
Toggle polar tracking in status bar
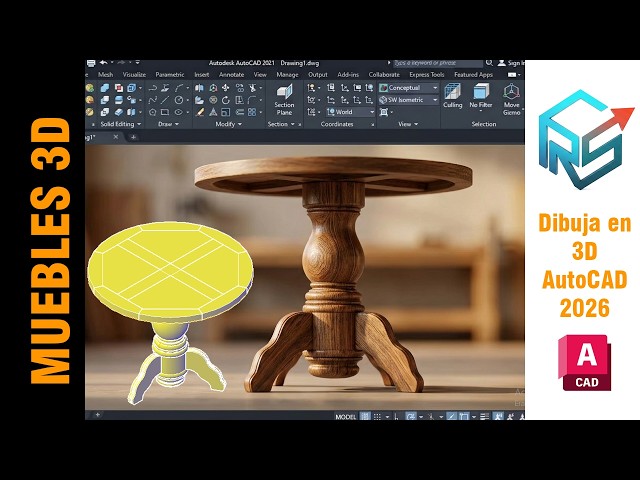point(411,416)
